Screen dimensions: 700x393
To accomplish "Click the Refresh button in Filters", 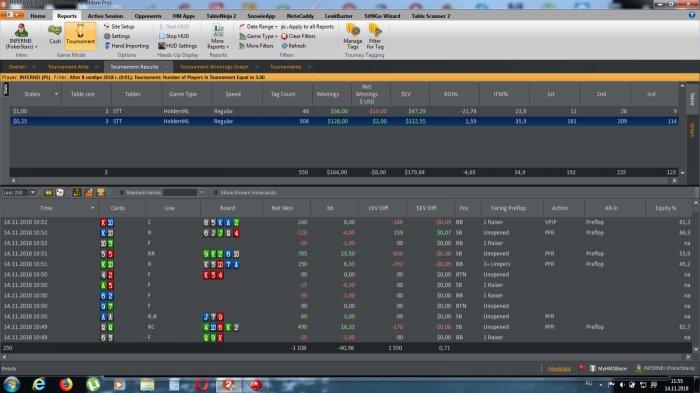I will coord(294,46).
